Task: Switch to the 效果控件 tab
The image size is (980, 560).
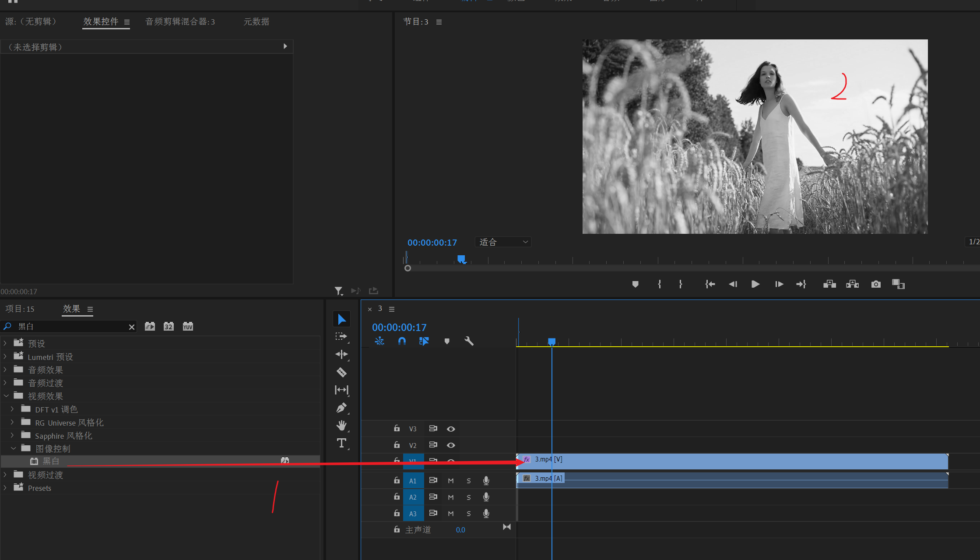Action: point(101,21)
